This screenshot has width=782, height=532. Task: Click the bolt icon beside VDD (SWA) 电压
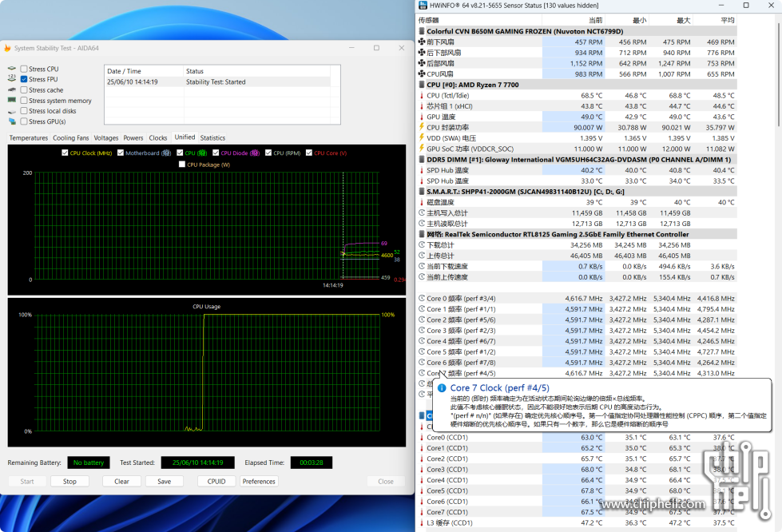(422, 137)
